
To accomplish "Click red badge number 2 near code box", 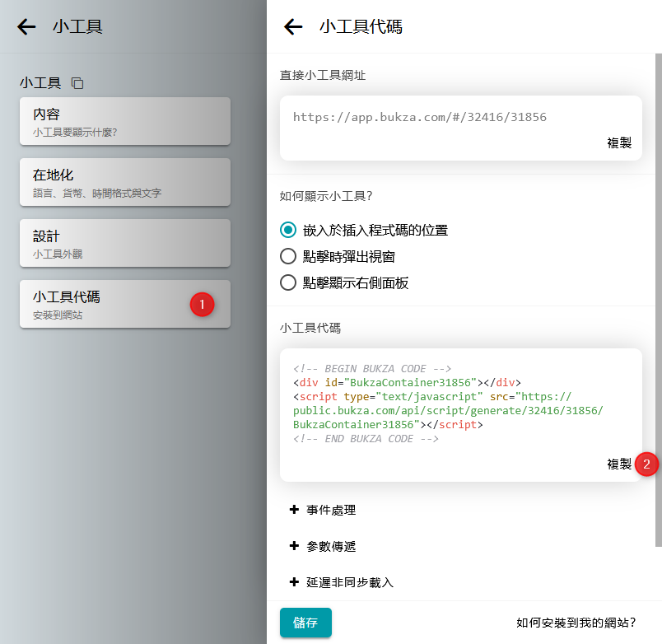I will [x=646, y=464].
